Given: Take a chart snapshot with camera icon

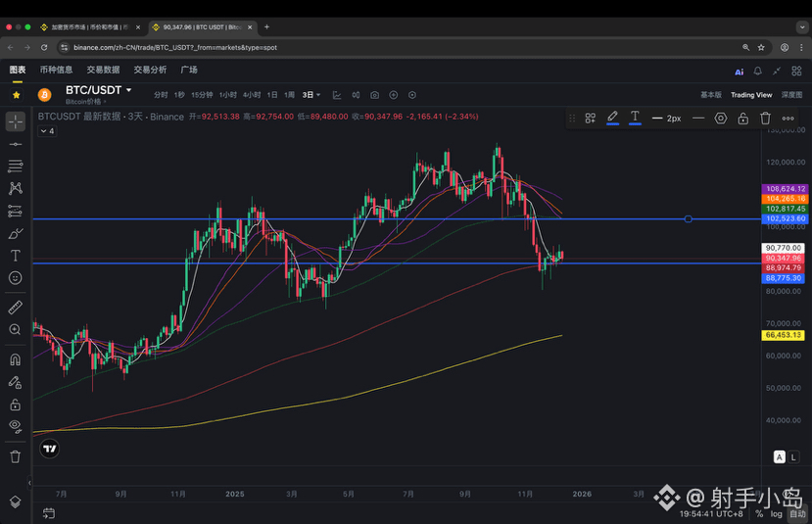Looking at the screenshot, I should 374,95.
